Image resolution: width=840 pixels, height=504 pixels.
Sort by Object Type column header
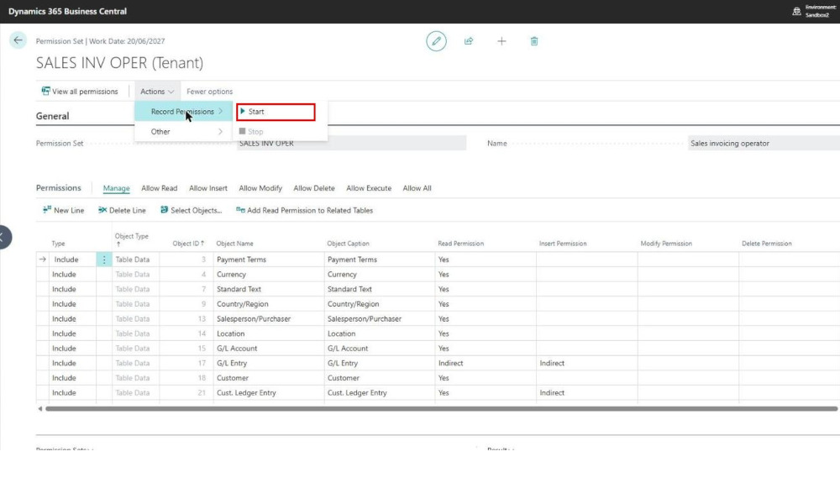tap(132, 239)
